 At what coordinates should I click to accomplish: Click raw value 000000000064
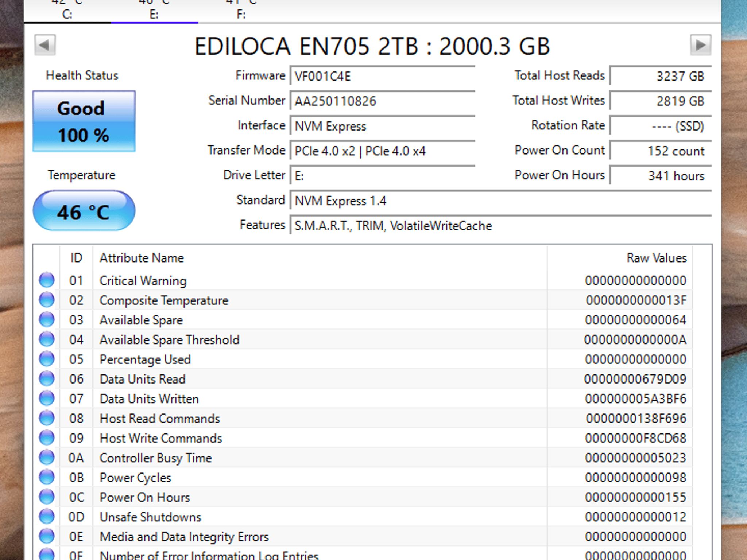pyautogui.click(x=636, y=320)
